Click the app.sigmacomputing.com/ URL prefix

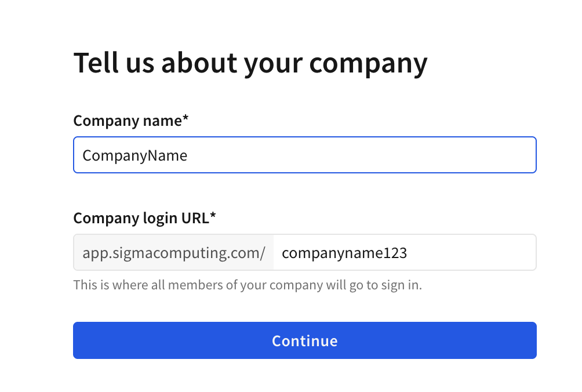coord(173,252)
